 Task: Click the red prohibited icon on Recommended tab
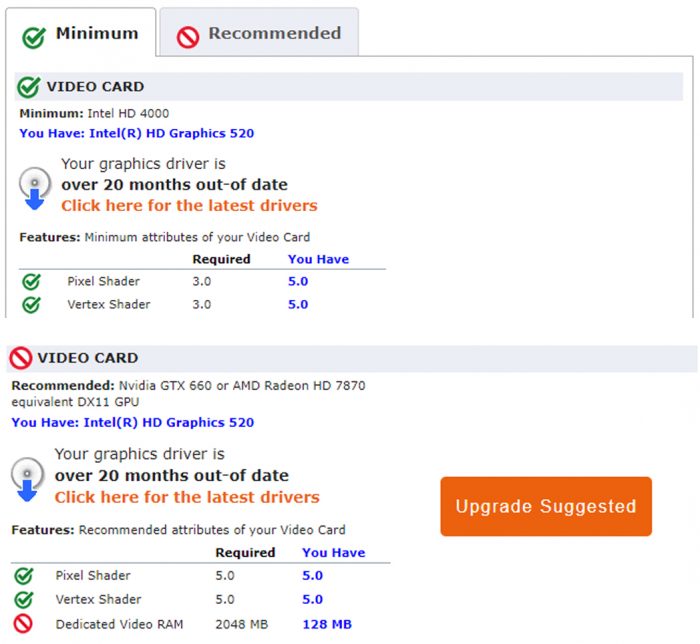tap(188, 37)
